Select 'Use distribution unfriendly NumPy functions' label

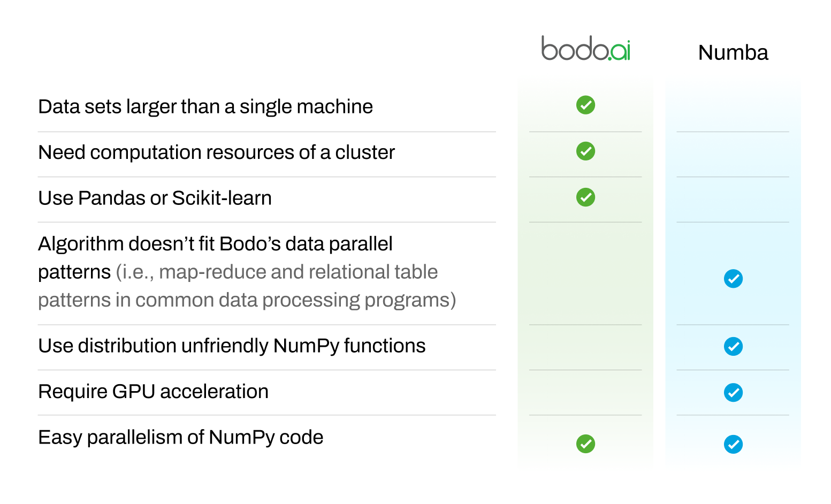click(232, 346)
